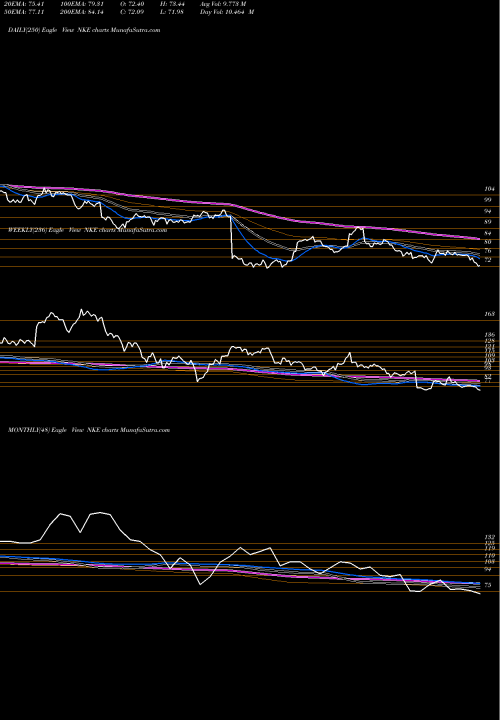The image size is (500, 720).
Task: Click the 132 price label on monthly chart
Action: [x=489, y=537]
